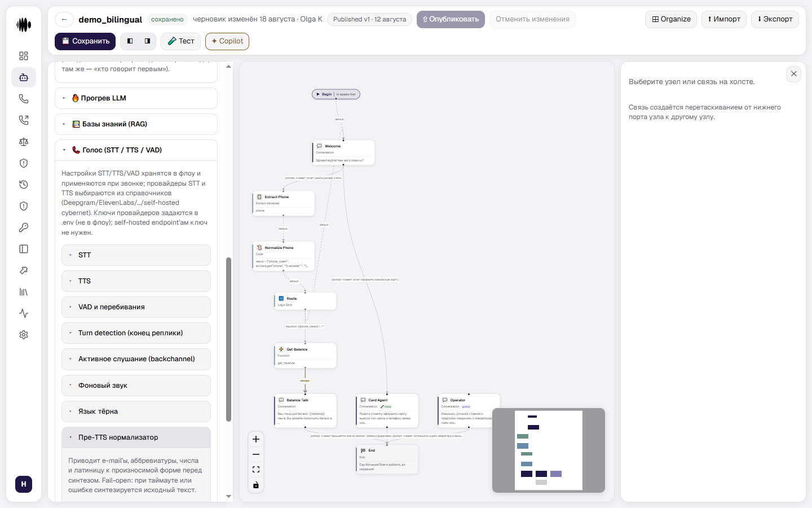This screenshot has width=812, height=508.
Task: Open the history clock sidebar icon
Action: tap(24, 185)
